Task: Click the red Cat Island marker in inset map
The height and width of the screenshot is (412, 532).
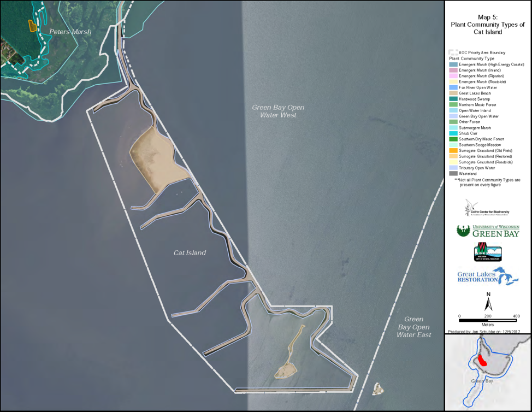Action: [x=482, y=360]
